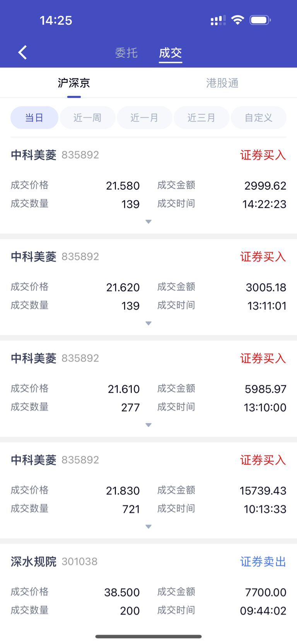Viewport: 297px width, 644px height.
Task: Expand details of the 13:11:01 trade
Action: pos(148,323)
